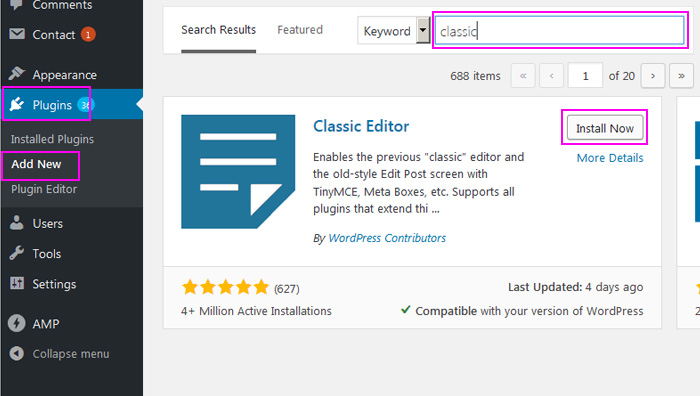Install the Classic Editor plugin now

coord(605,128)
